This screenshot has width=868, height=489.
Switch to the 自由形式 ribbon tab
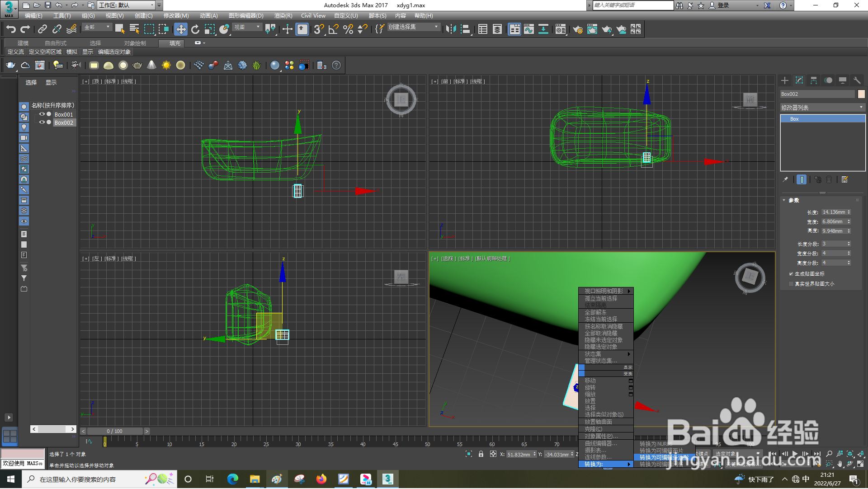(55, 43)
